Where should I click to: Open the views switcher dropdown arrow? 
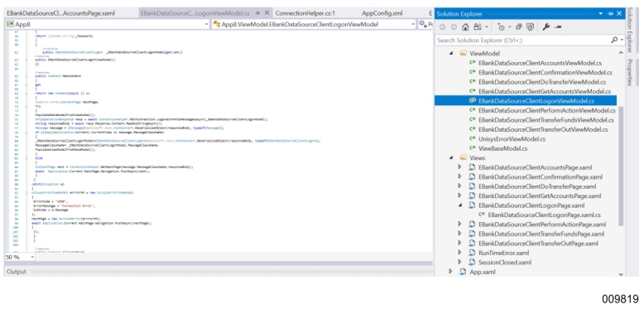(486, 27)
